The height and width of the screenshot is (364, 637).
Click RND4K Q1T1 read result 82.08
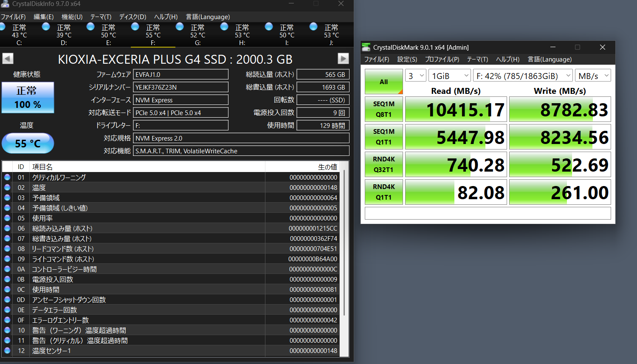pyautogui.click(x=456, y=192)
